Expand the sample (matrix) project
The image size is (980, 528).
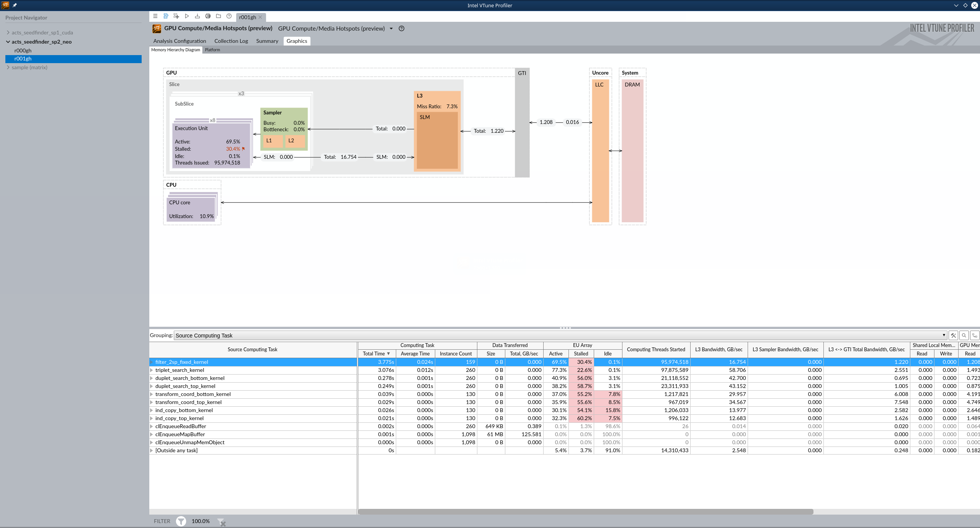[8, 67]
